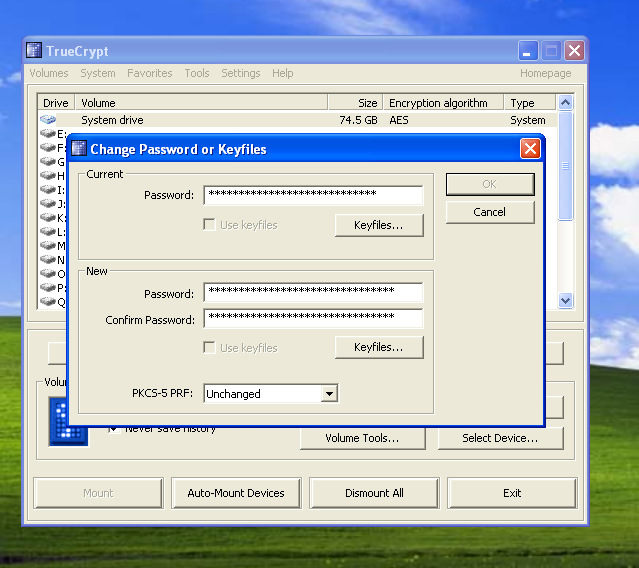Click the Encryption algorithm column header
This screenshot has height=568, width=639.
[443, 103]
